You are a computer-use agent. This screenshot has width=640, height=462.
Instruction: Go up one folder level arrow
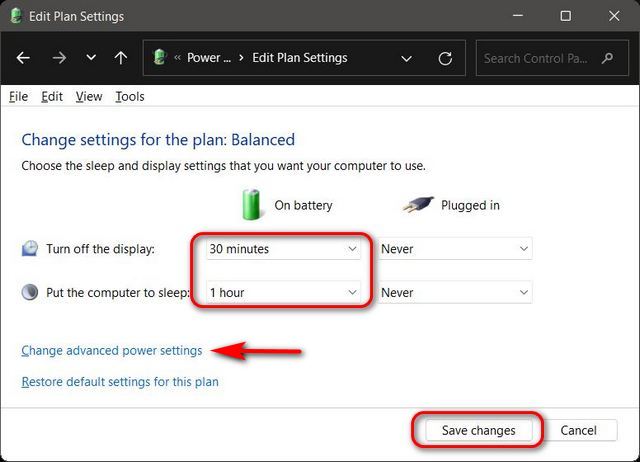121,58
